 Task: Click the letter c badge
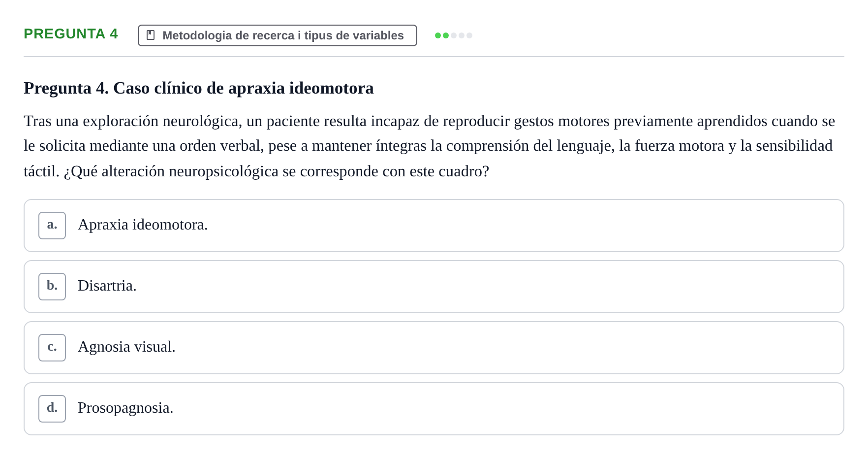click(x=52, y=348)
